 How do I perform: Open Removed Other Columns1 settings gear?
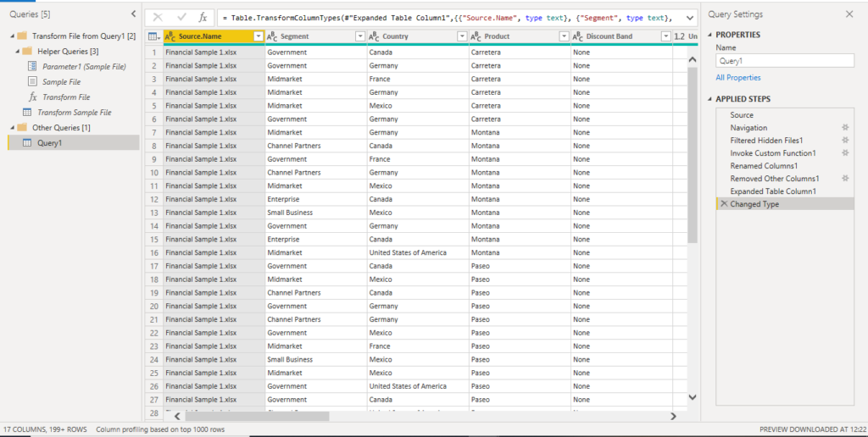[x=845, y=179]
